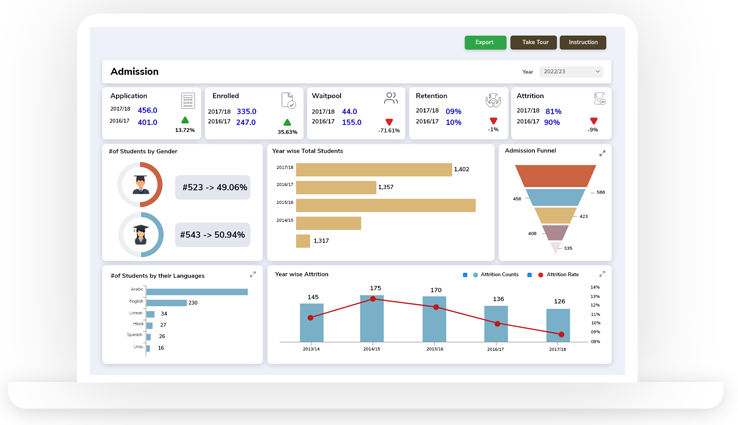Screen dimensions: 738x425
Task: Click the female student graduate icon
Action: point(140,234)
